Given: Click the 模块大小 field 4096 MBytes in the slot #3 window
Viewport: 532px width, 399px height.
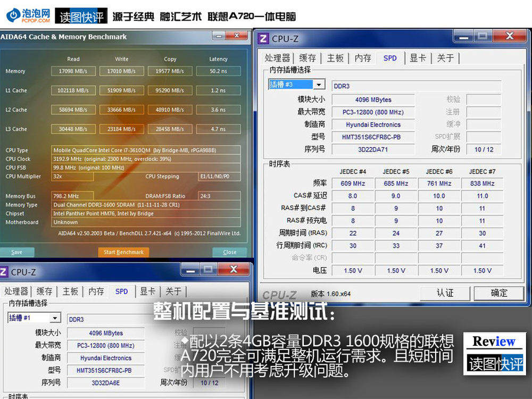Looking at the screenshot, I should [x=373, y=100].
